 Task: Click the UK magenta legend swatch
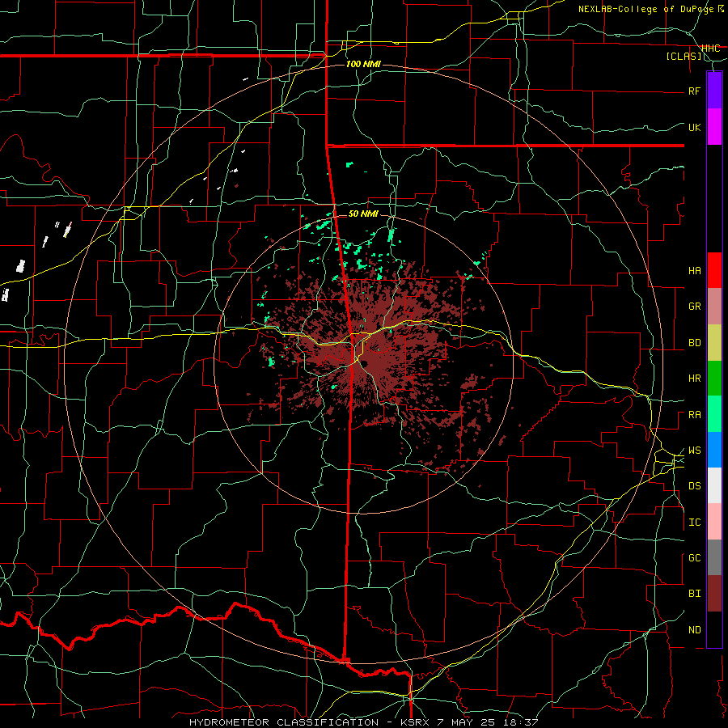pos(714,127)
